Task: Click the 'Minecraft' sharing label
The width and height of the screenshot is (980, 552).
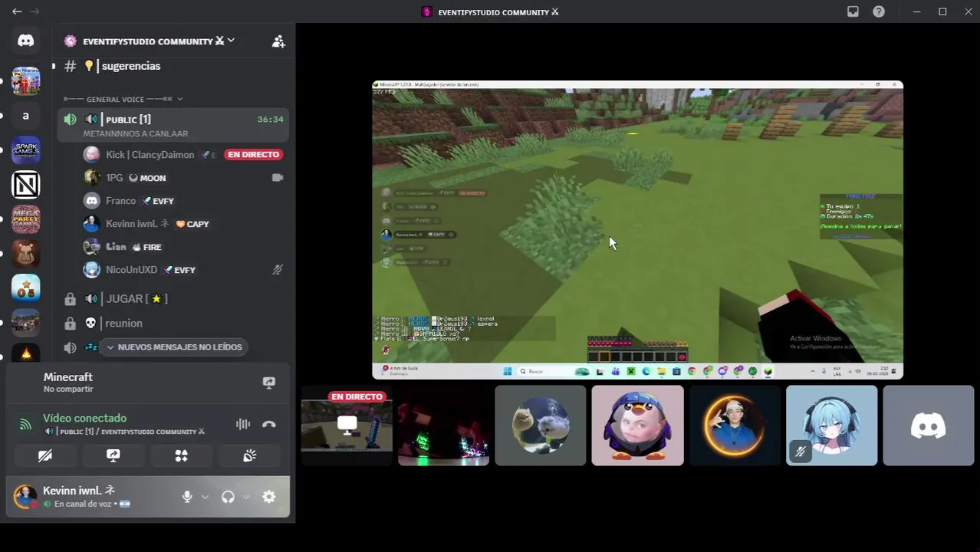Action: [68, 377]
